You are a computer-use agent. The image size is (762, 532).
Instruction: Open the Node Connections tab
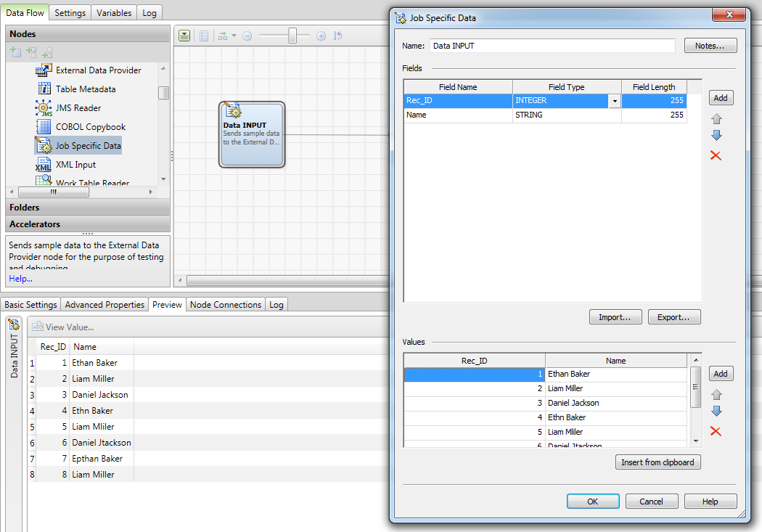point(225,305)
